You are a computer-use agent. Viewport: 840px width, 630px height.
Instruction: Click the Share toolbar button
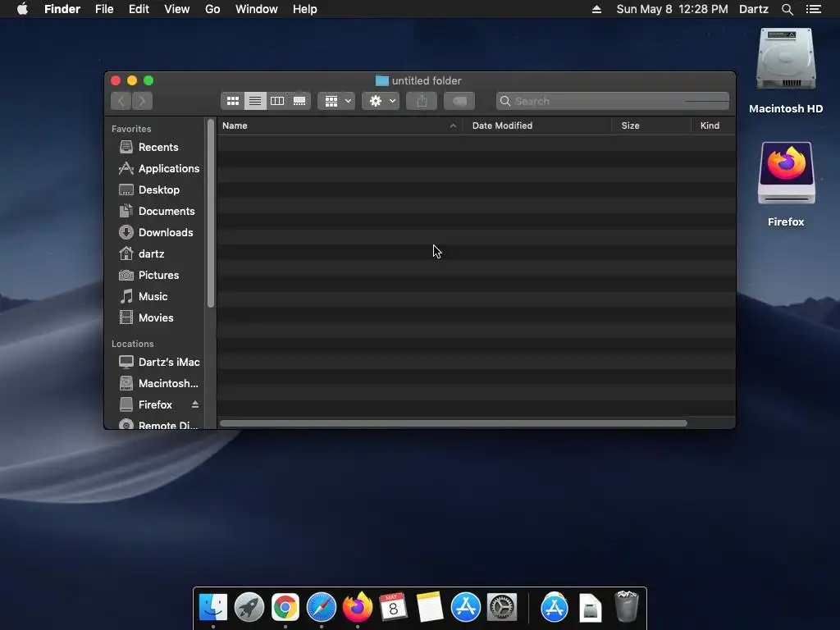pyautogui.click(x=422, y=101)
